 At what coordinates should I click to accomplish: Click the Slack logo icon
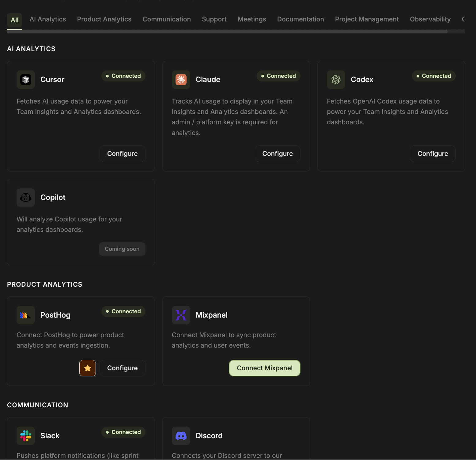click(26, 436)
